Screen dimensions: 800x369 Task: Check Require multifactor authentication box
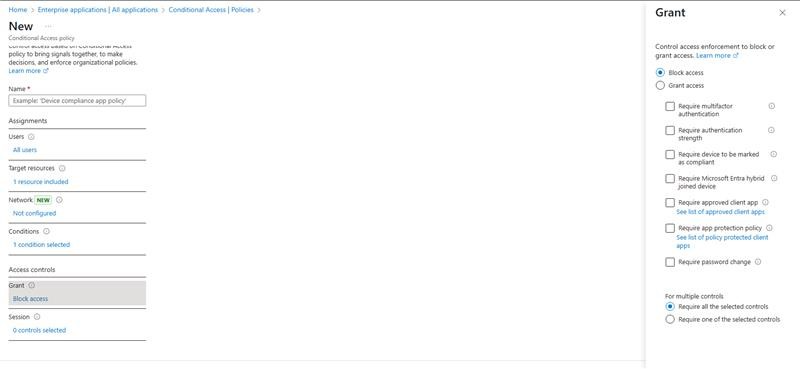[x=670, y=106]
